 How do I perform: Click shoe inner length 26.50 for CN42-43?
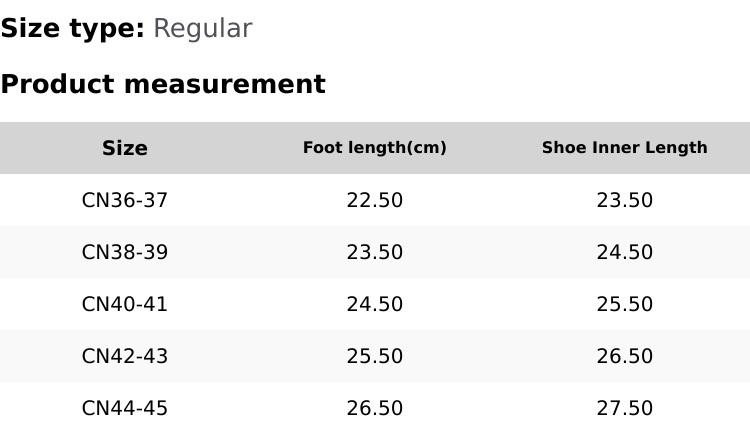625,356
